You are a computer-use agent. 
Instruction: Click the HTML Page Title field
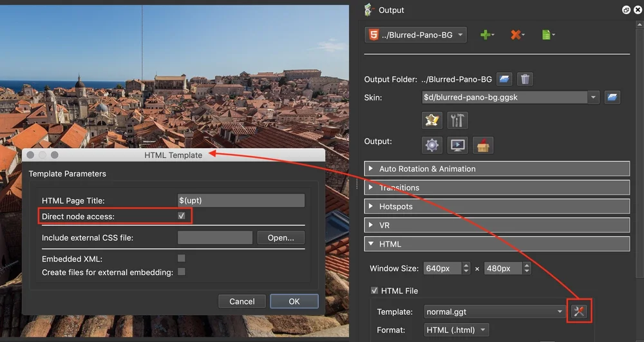click(x=241, y=200)
